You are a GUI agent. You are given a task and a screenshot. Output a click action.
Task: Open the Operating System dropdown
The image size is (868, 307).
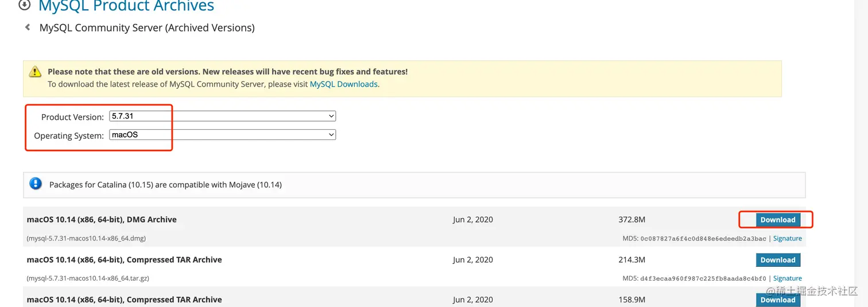[222, 135]
